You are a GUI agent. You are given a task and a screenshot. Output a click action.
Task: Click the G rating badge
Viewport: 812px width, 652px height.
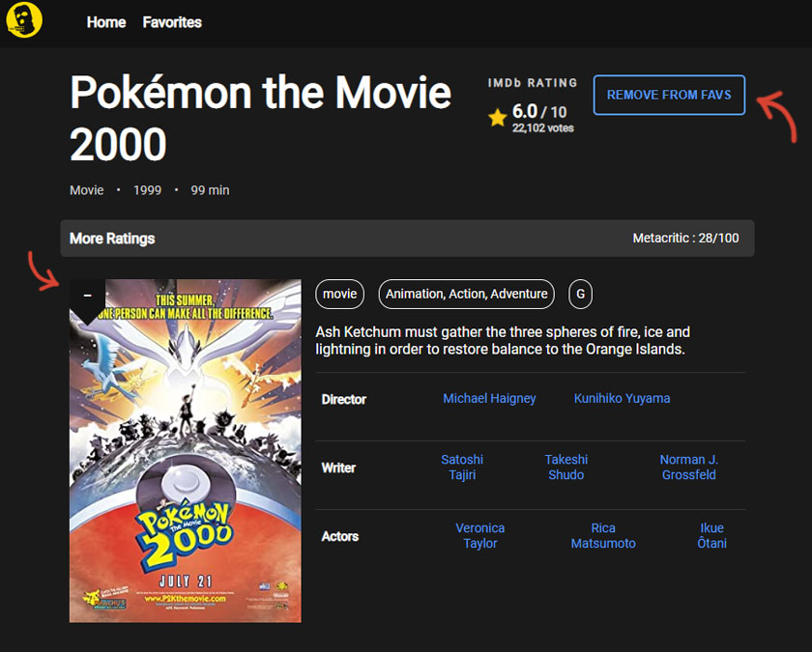click(x=580, y=294)
